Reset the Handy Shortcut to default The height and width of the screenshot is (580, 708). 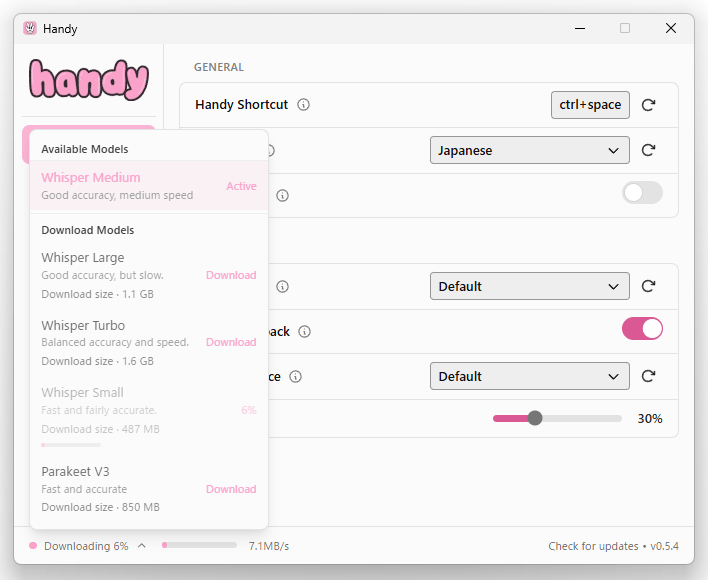pos(648,105)
